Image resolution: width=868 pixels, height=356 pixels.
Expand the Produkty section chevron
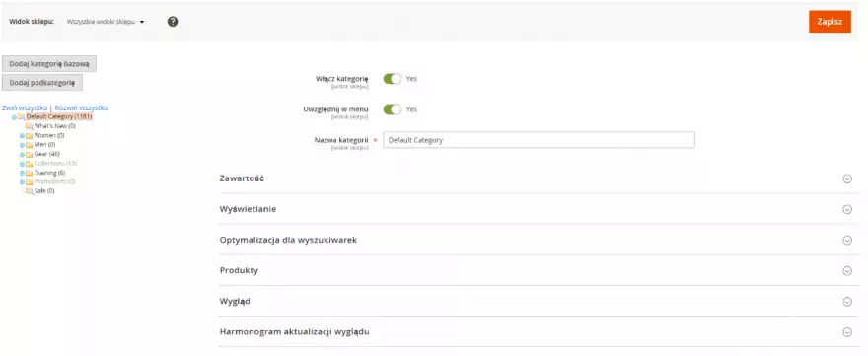click(847, 271)
